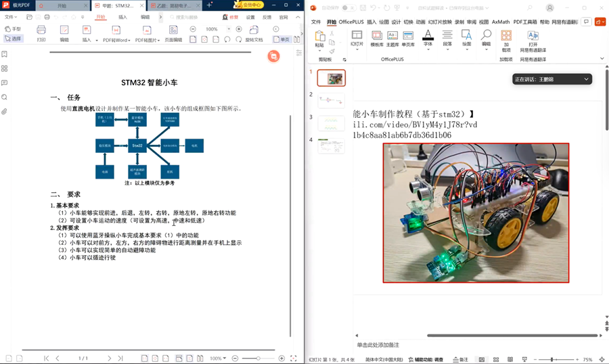Click the orange floating assistant button

[x=273, y=56]
